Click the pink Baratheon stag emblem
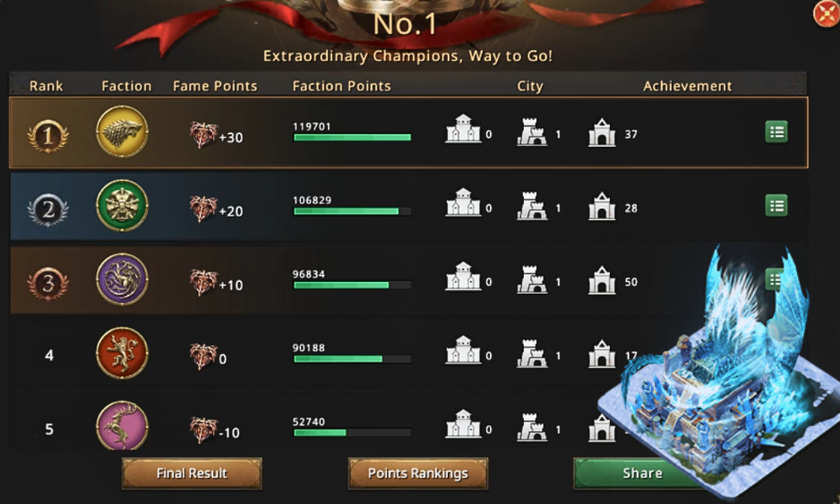Image resolution: width=840 pixels, height=504 pixels. point(122,426)
